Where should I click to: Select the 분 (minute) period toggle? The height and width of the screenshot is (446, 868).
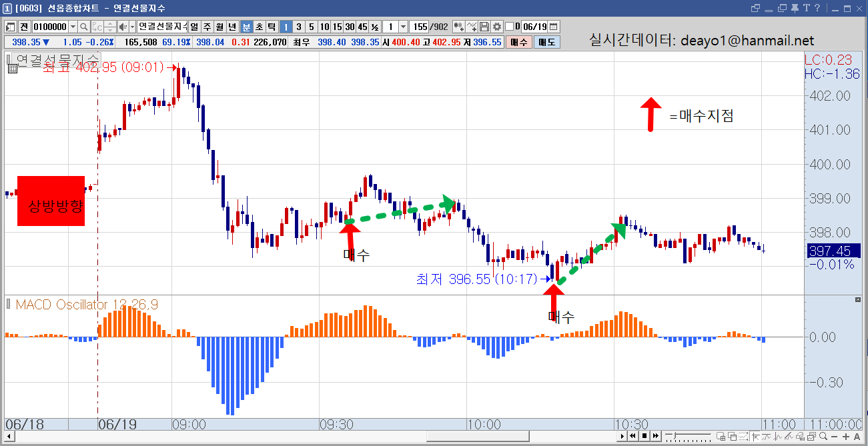pos(246,27)
